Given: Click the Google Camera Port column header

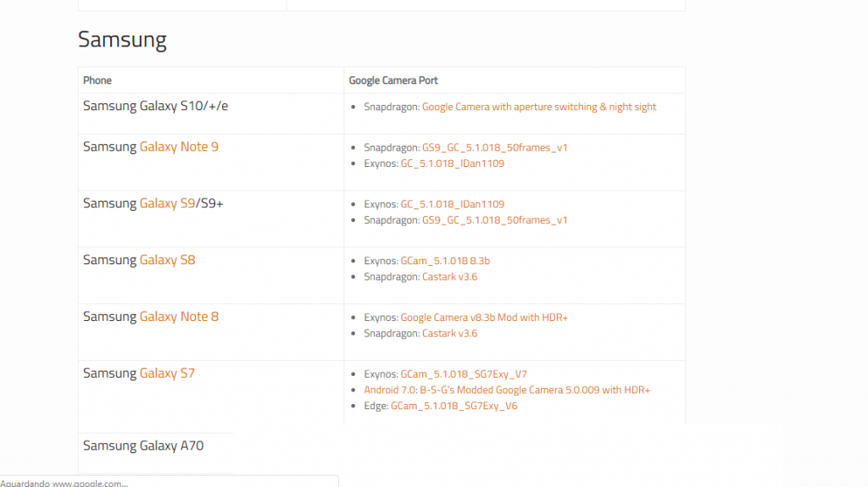Looking at the screenshot, I should pyautogui.click(x=393, y=80).
